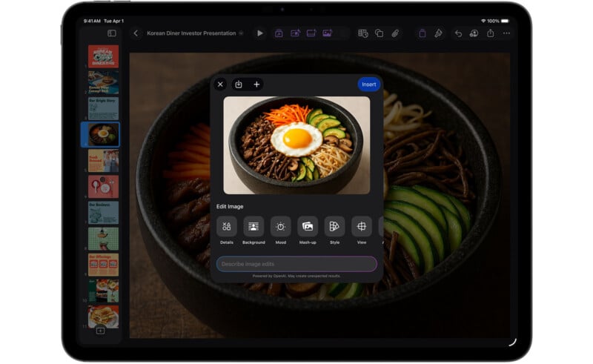Select the Our Offerings slide thumbnail
Image resolution: width=593 pixels, height=364 pixels.
103,265
